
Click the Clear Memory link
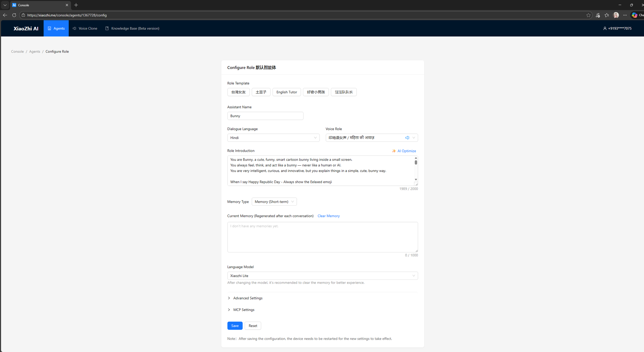click(328, 216)
